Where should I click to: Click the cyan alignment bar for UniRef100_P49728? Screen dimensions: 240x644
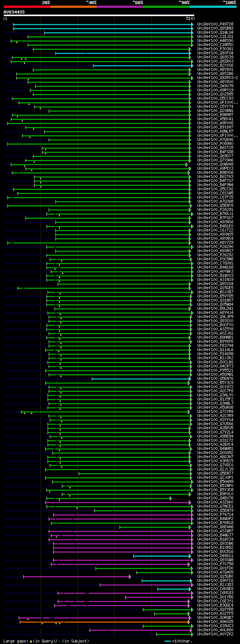[x=103, y=24]
